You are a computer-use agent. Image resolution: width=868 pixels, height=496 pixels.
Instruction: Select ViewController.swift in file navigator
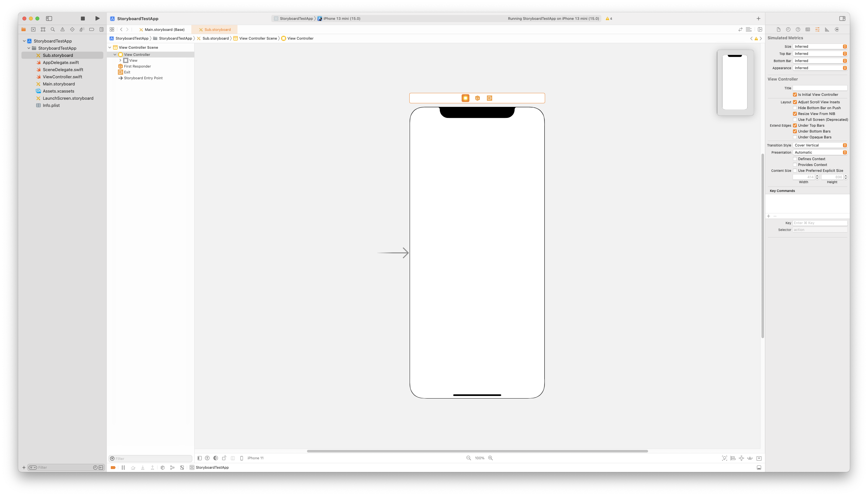click(x=62, y=77)
